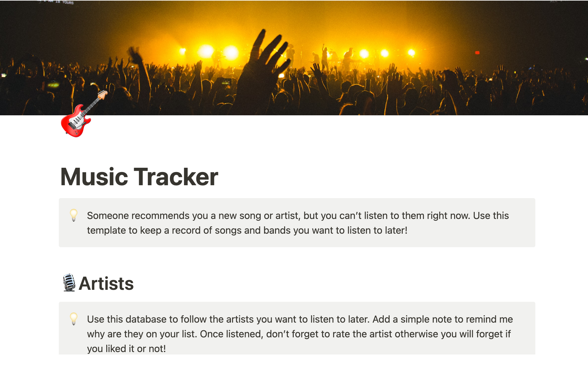This screenshot has height=368, width=588.
Task: Select the "Artists" section heading text
Action: (x=106, y=283)
